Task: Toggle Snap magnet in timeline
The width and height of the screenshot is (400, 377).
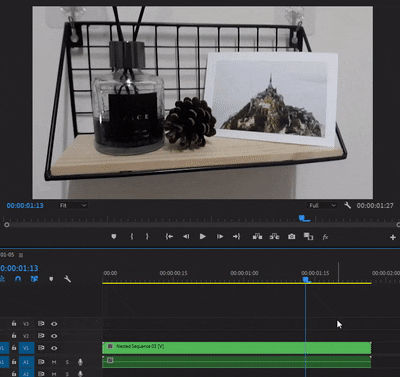Action: (18, 279)
